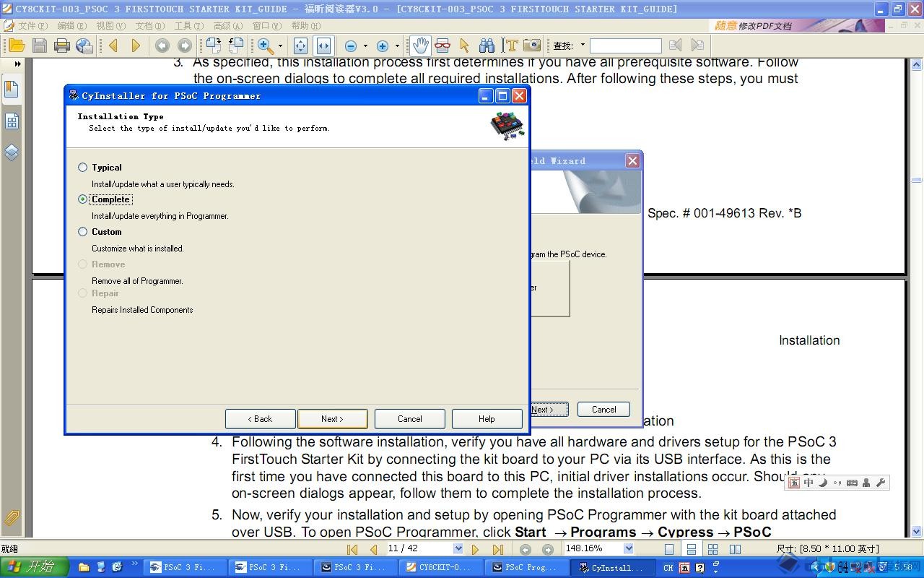Open the zoom magnifier tool dropdown arrow
Image resolution: width=924 pixels, height=578 pixels.
pos(281,46)
